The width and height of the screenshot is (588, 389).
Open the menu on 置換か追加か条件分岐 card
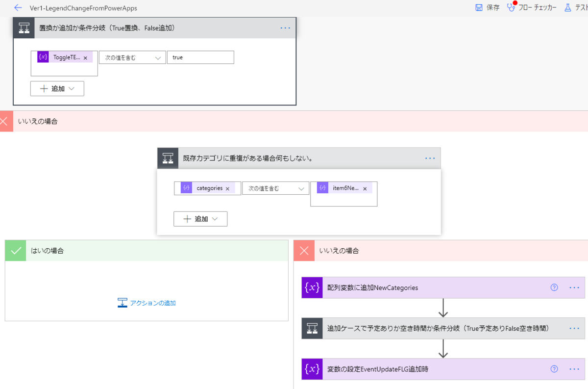[x=285, y=28]
